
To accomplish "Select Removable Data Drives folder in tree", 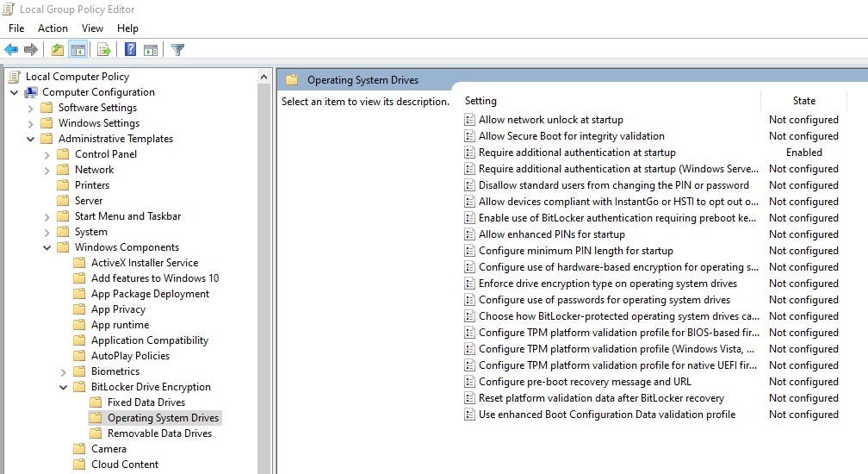I will [x=159, y=433].
